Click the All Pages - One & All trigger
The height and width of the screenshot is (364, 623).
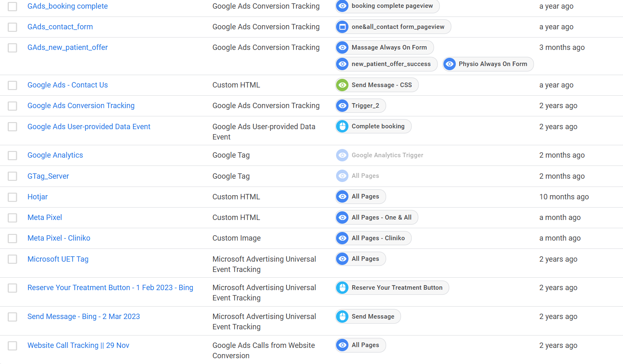coord(381,217)
